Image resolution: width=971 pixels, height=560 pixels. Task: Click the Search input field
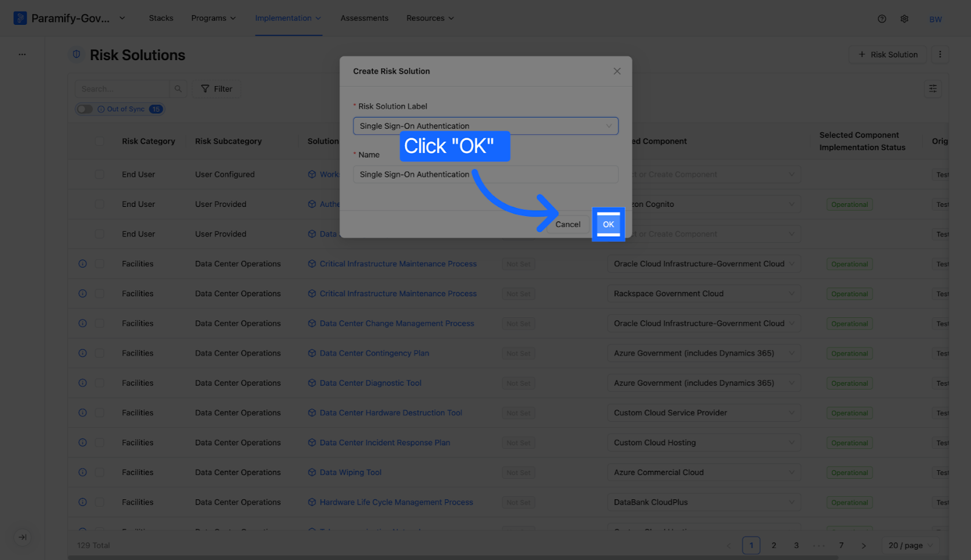[x=123, y=89]
